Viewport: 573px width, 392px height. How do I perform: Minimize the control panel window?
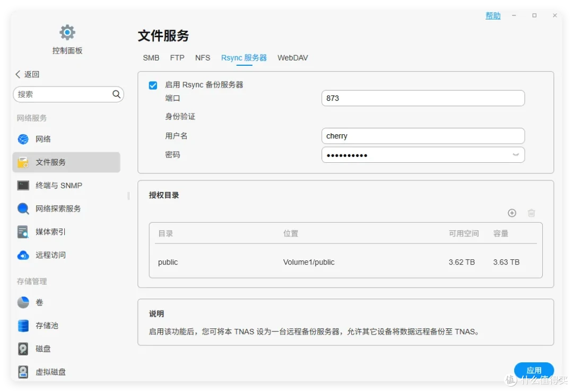click(x=514, y=15)
